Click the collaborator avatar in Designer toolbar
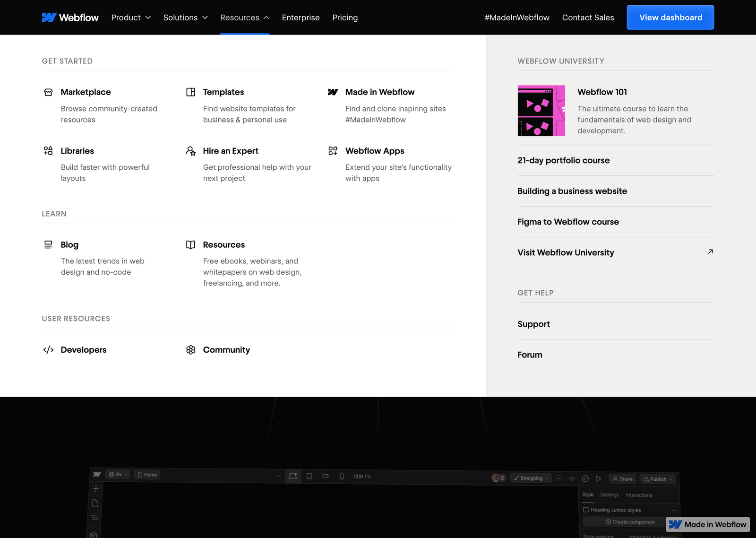 pyautogui.click(x=495, y=477)
